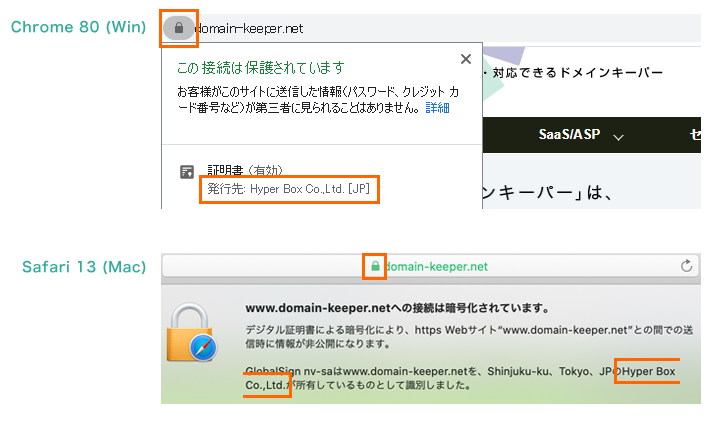This screenshot has height=442, width=720.
Task: Click the large Safari padlock compass icon
Action: (x=192, y=333)
